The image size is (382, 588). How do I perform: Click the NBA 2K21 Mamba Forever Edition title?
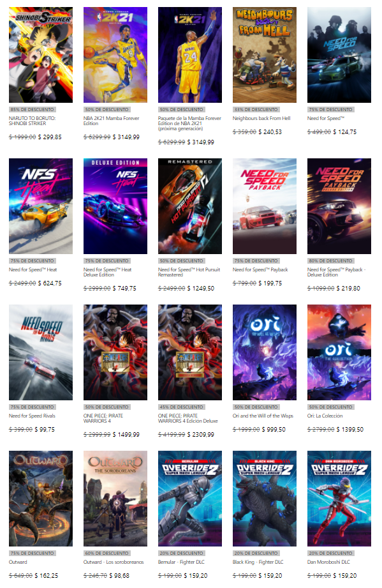coord(111,121)
